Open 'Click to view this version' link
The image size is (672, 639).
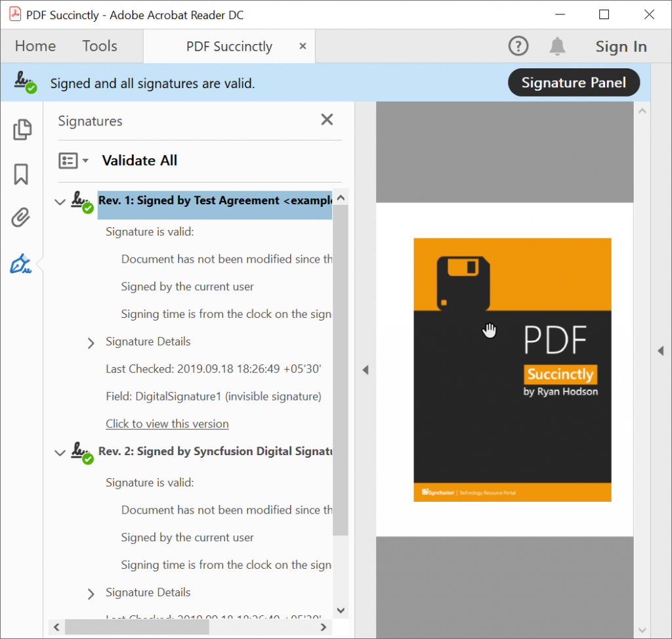coord(167,424)
